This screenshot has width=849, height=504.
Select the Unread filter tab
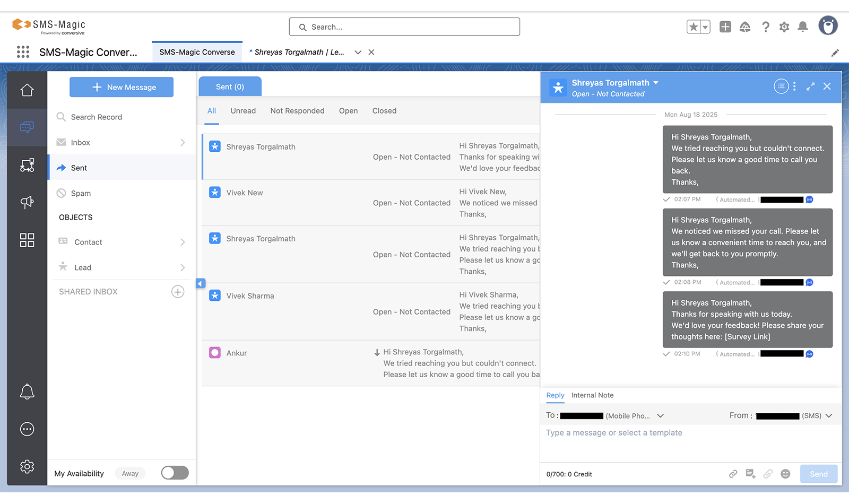(x=243, y=111)
